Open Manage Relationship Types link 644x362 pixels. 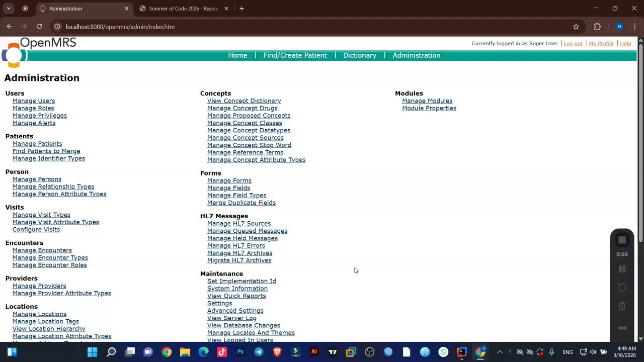[x=53, y=187]
